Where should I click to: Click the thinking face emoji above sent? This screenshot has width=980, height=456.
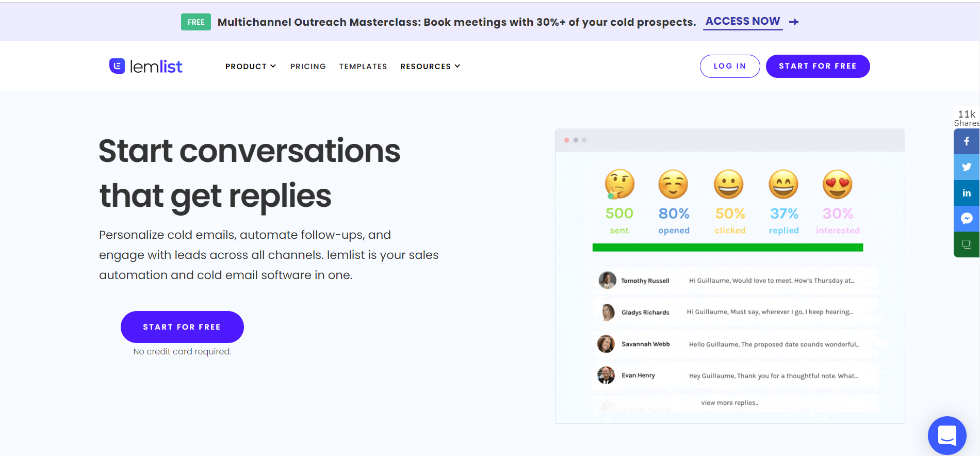619,184
